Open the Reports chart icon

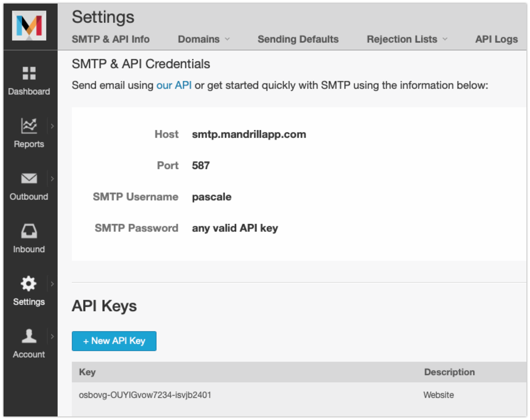(x=29, y=126)
